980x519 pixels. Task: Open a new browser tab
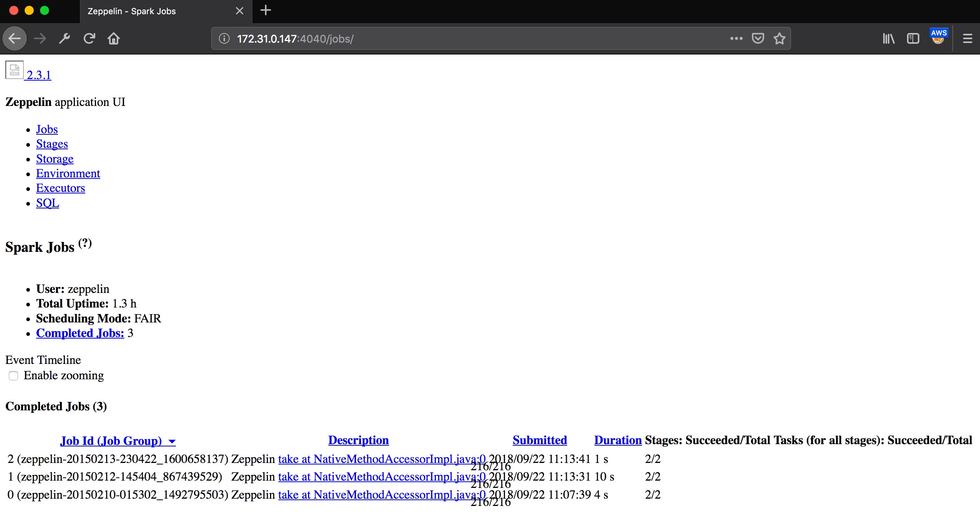click(x=265, y=10)
